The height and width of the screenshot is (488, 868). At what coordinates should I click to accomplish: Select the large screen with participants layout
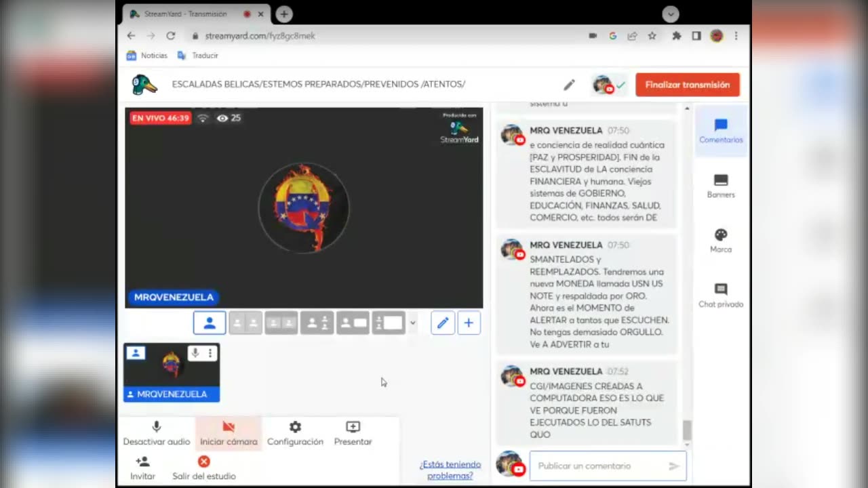point(389,323)
